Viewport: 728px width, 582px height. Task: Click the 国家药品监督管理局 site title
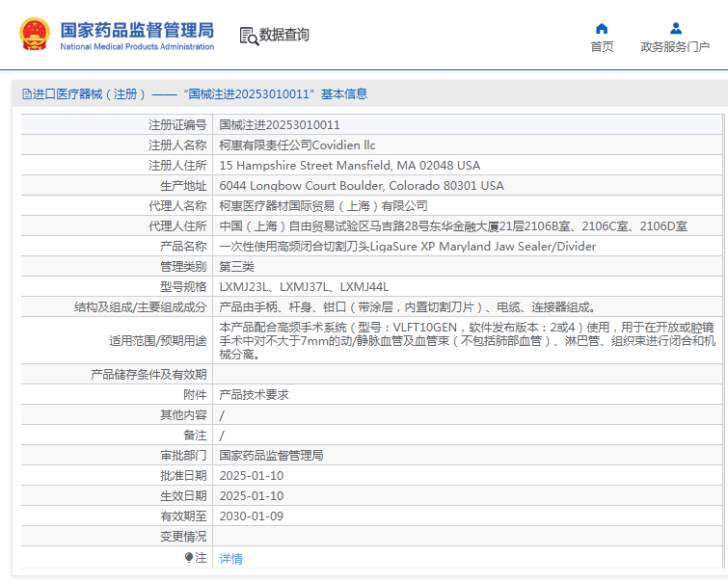click(137, 29)
